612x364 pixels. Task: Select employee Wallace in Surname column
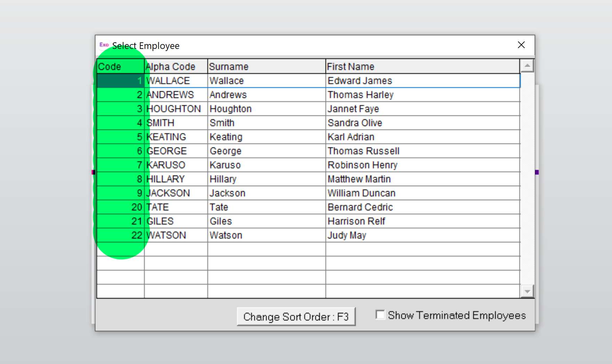[x=227, y=81]
